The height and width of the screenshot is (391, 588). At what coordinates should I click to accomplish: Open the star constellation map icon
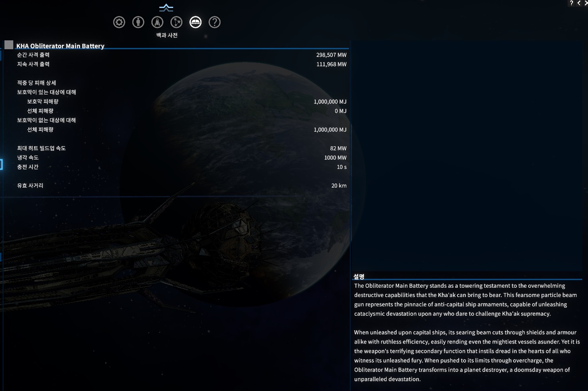(x=176, y=22)
